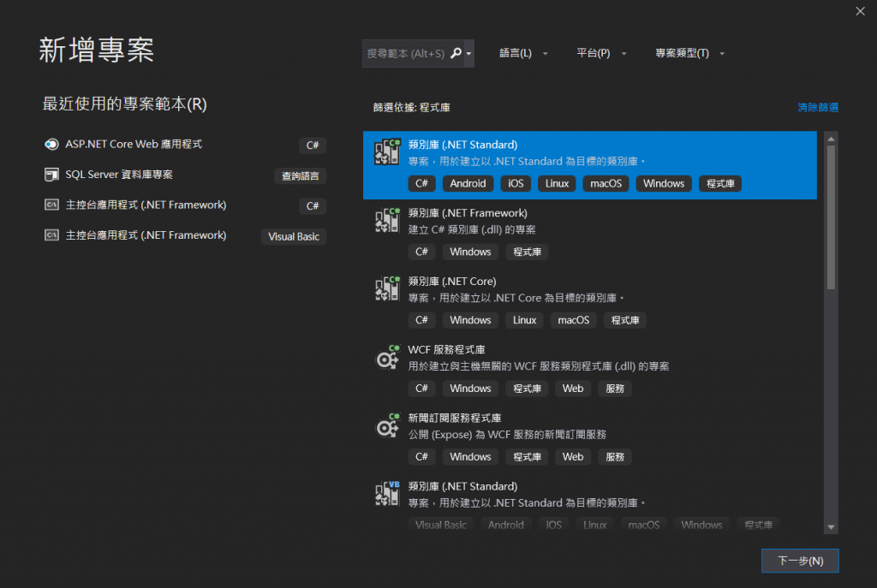
Task: Click the C# 類別庫 (.NET Standard) template icon
Action: 388,151
